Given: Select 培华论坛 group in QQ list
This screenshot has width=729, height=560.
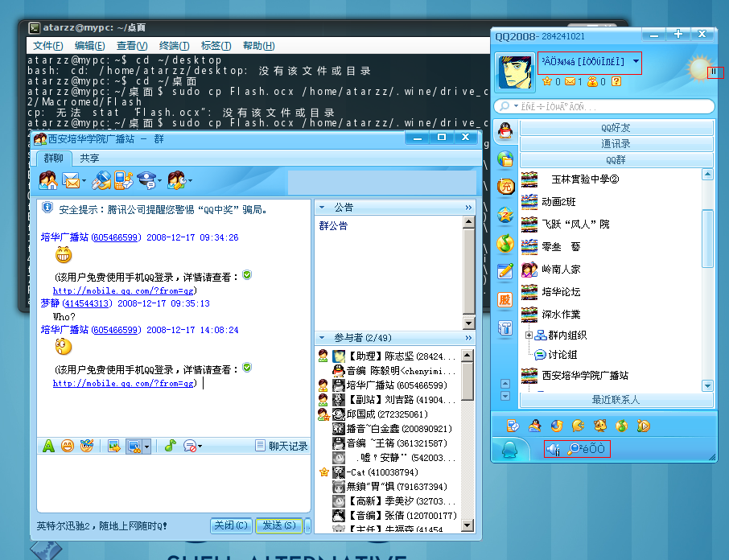Looking at the screenshot, I should pyautogui.click(x=561, y=292).
